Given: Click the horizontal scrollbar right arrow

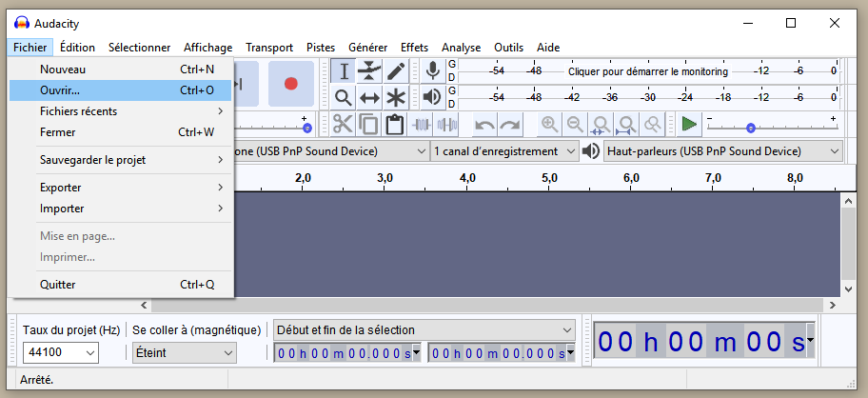Looking at the screenshot, I should coord(833,305).
